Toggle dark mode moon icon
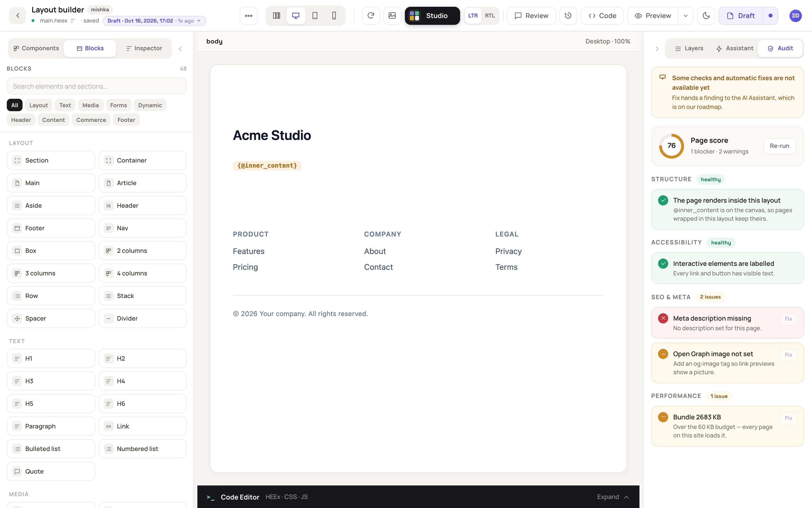This screenshot has width=812, height=508. (706, 16)
